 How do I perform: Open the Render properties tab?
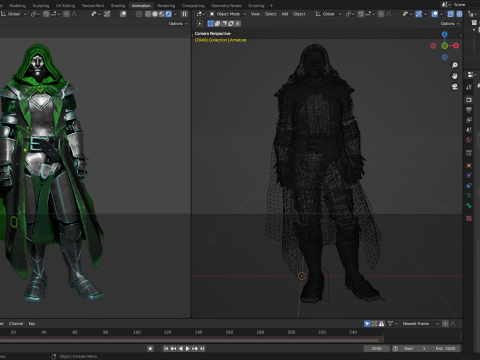(469, 100)
